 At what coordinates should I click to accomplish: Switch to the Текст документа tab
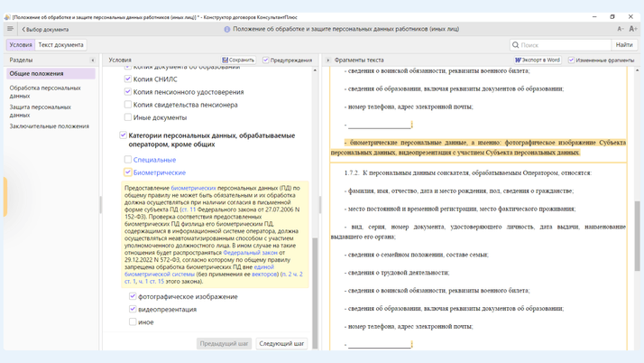pyautogui.click(x=60, y=44)
